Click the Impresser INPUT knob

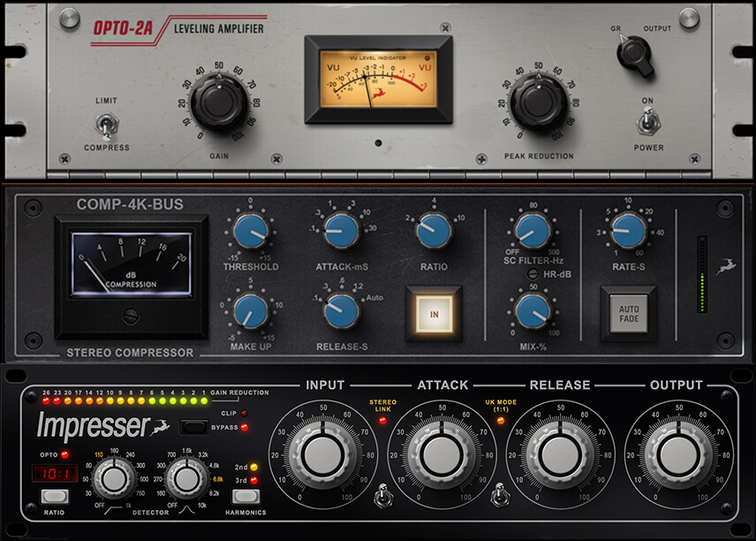(x=322, y=454)
